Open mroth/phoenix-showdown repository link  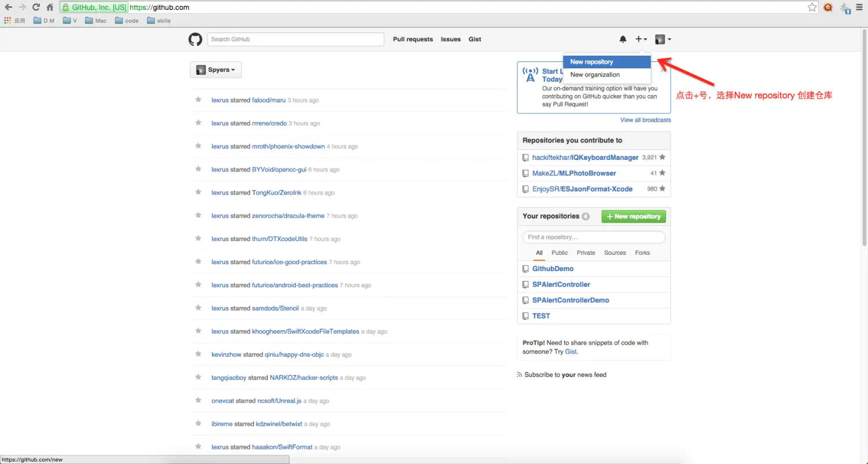tap(288, 147)
